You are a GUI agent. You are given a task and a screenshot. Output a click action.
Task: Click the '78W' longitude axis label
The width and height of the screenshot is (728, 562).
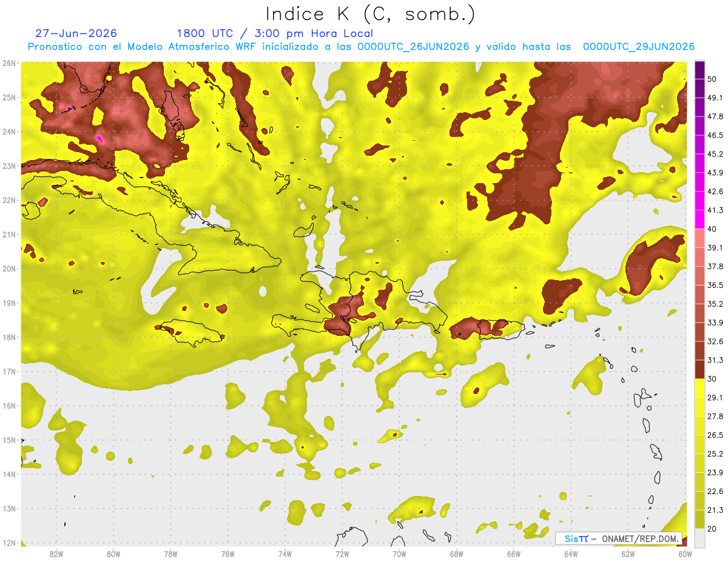pyautogui.click(x=170, y=554)
